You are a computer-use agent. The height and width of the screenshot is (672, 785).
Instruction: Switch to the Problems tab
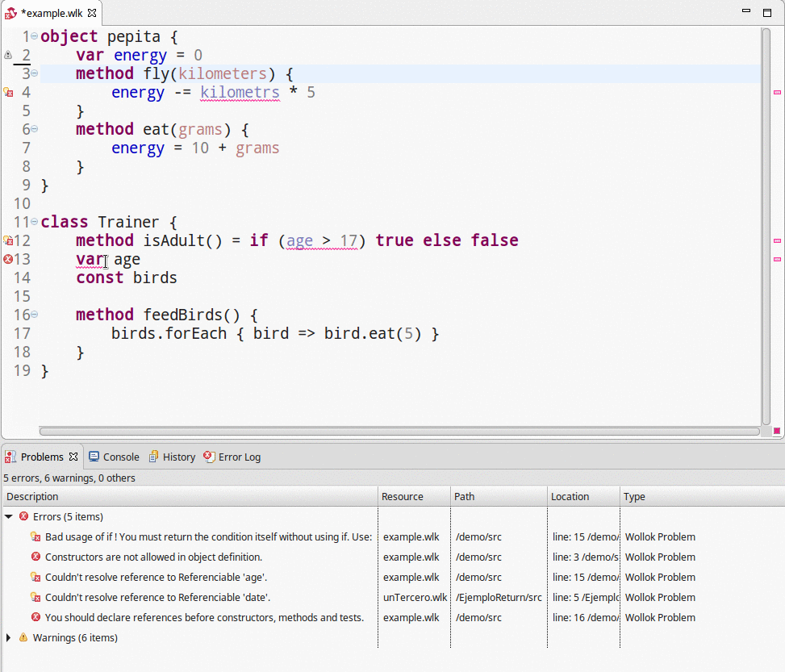pos(42,457)
